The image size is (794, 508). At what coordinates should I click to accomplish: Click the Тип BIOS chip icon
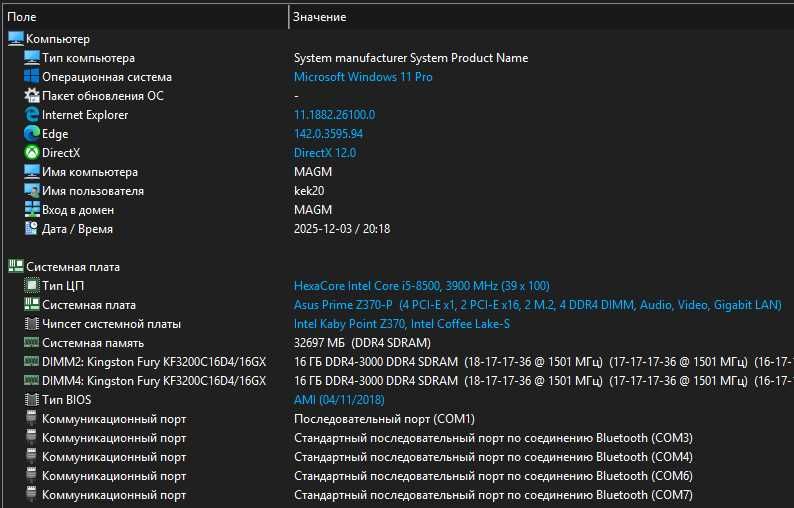[32, 400]
